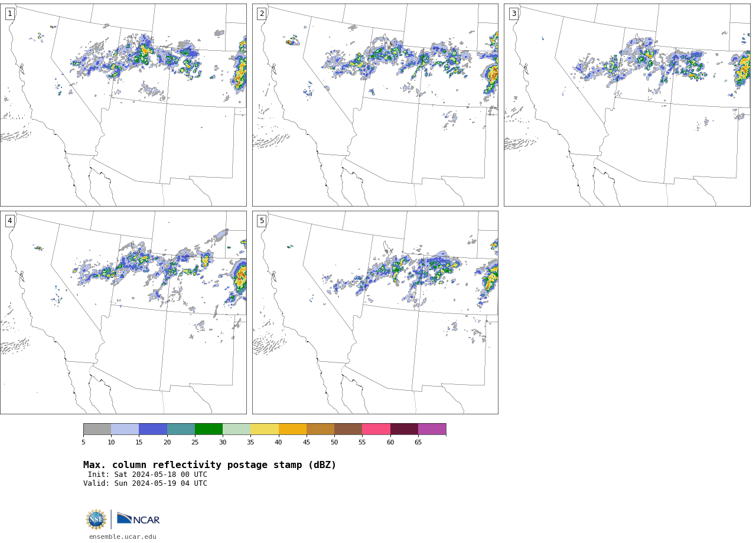Viewport: 756px width, 543px height.
Task: Click the colorbar tick label 45
Action: coord(307,442)
